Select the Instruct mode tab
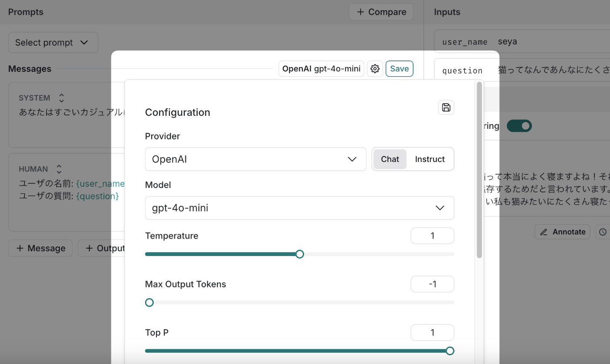610x364 pixels. (430, 159)
